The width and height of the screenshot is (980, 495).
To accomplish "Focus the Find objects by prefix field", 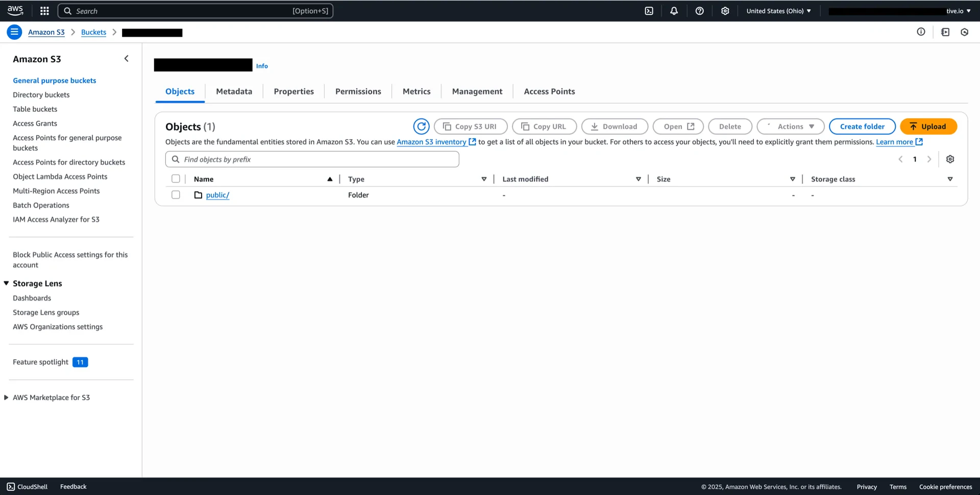I will [312, 159].
